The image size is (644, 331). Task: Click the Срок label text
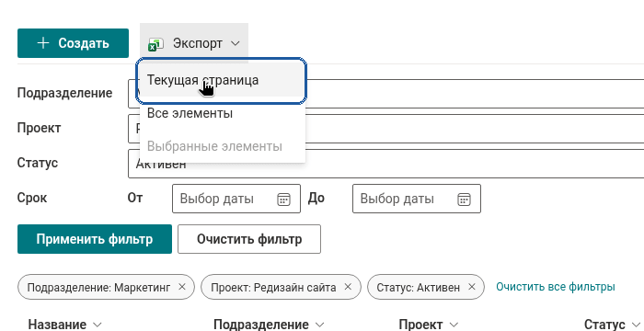(x=32, y=199)
